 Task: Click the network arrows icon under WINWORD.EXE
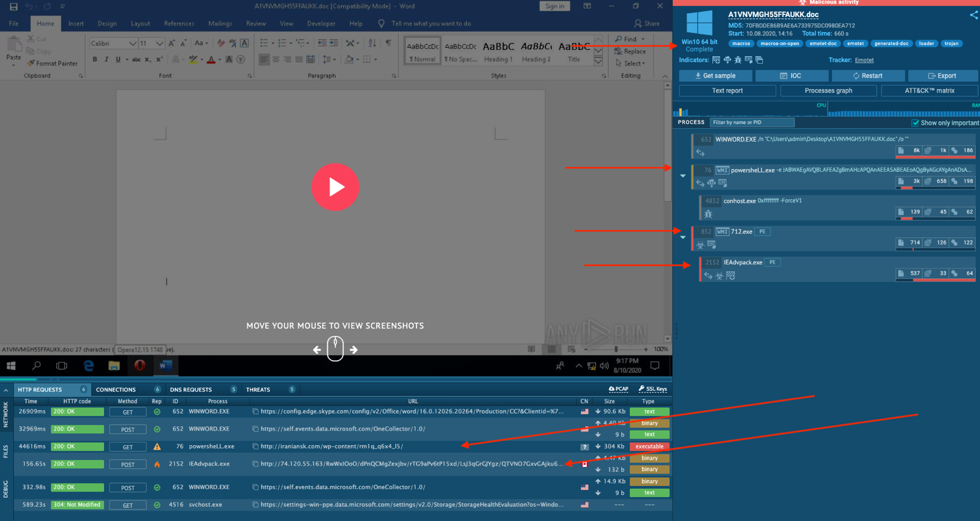pos(700,153)
